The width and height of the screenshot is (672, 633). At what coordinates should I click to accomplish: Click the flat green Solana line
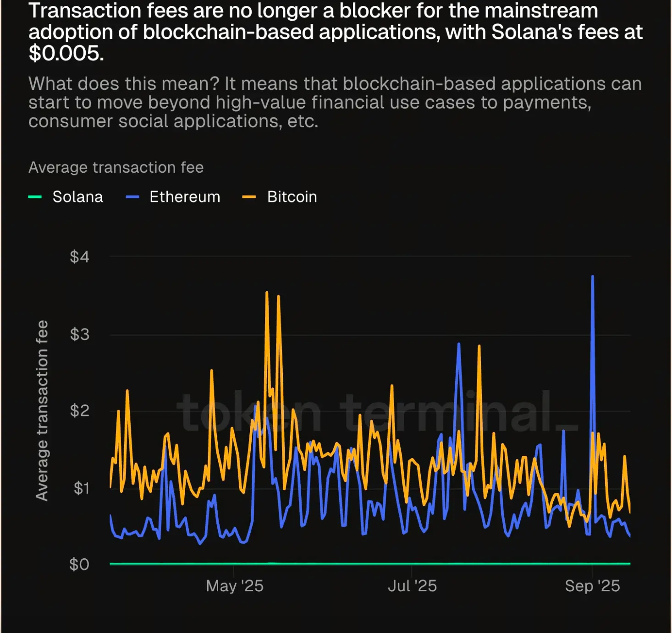click(x=370, y=563)
